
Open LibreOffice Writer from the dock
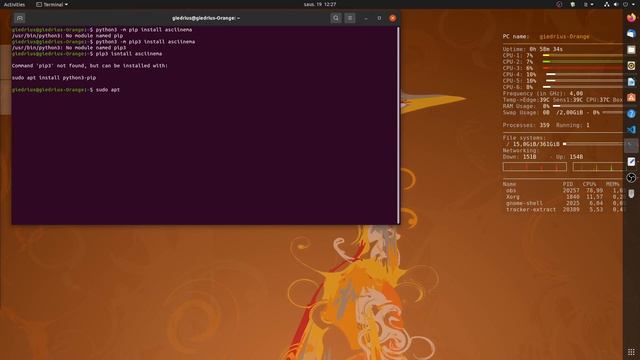[x=631, y=82]
